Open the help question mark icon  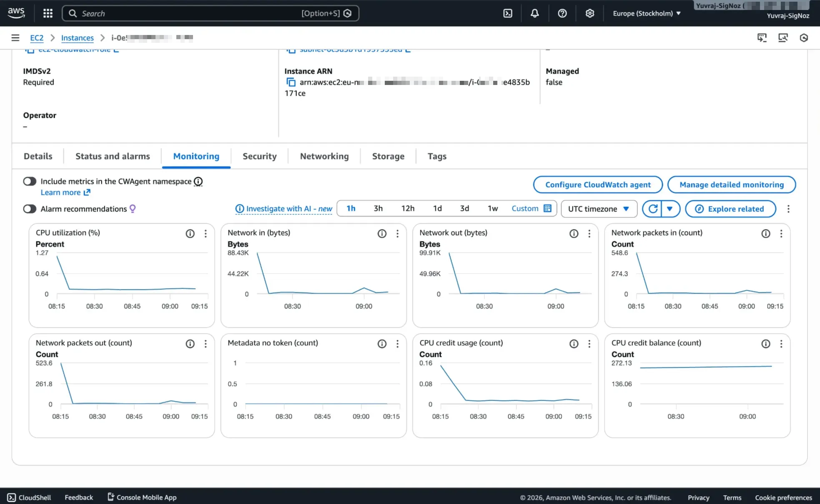coord(562,13)
